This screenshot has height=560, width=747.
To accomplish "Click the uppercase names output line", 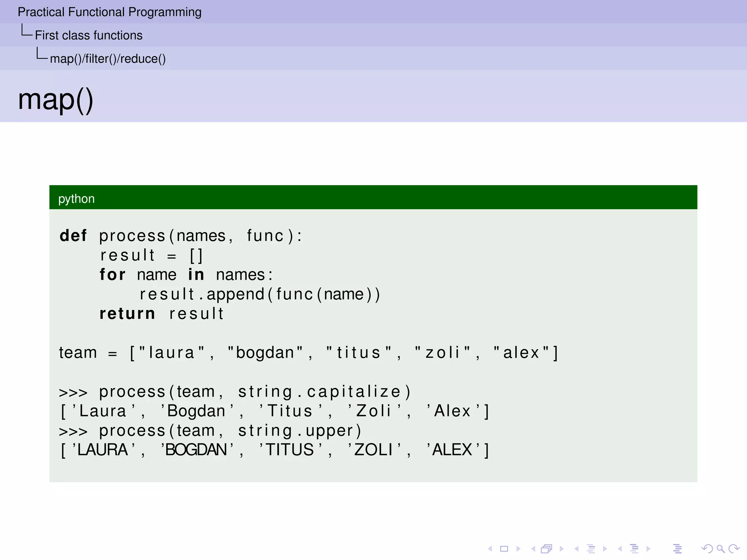I will (275, 450).
